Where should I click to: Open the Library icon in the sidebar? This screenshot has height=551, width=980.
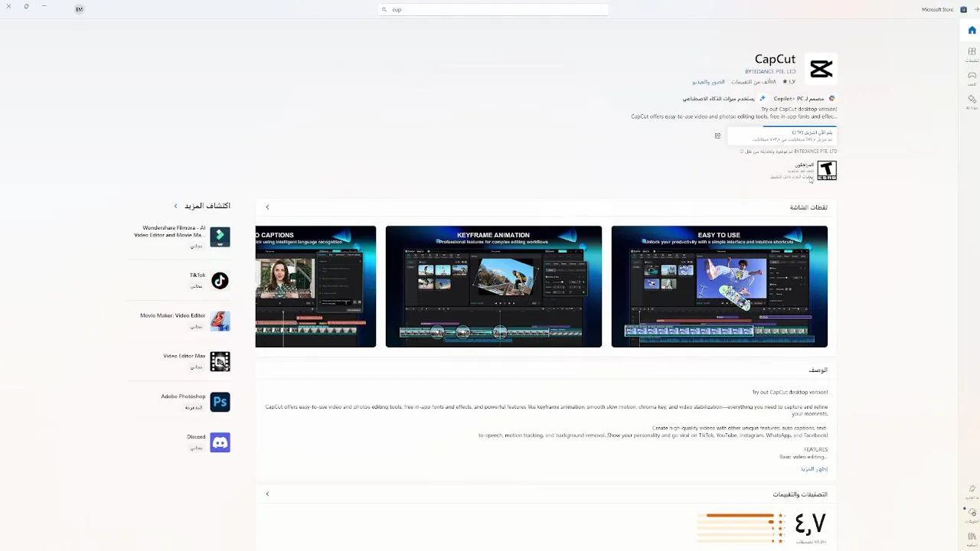pyautogui.click(x=972, y=538)
